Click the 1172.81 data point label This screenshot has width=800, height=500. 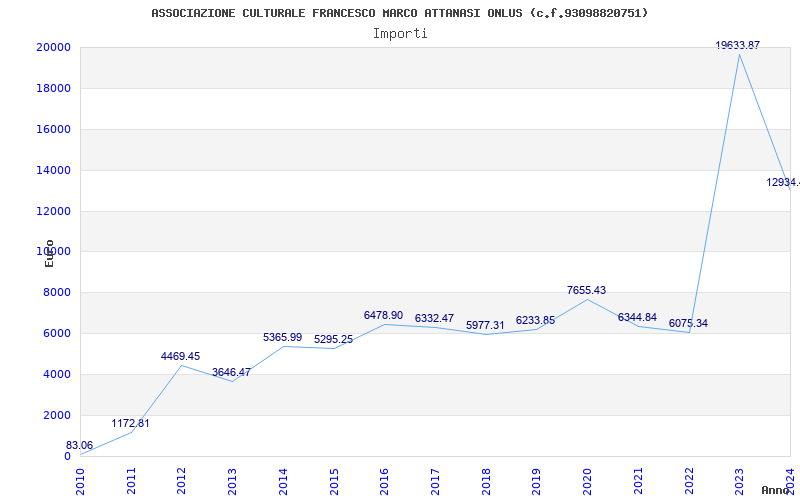130,423
